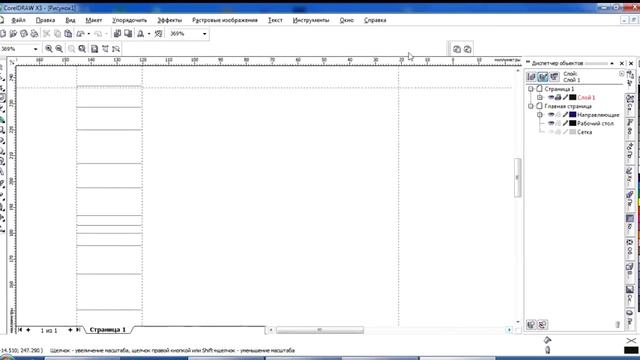Viewport: 640px width, 360px height.
Task: Click the horizontal scrollbar thumb
Action: tap(320, 330)
